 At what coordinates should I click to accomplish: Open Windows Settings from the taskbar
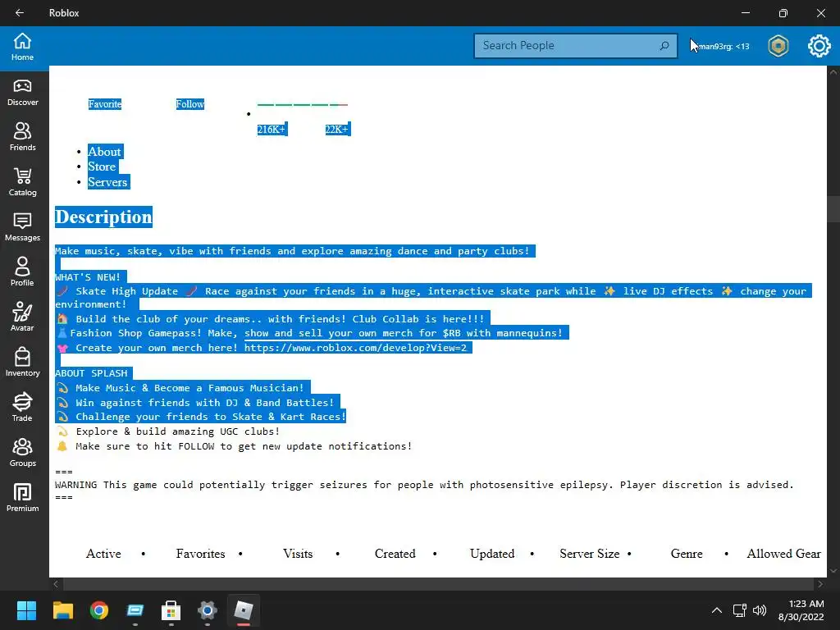point(208,610)
